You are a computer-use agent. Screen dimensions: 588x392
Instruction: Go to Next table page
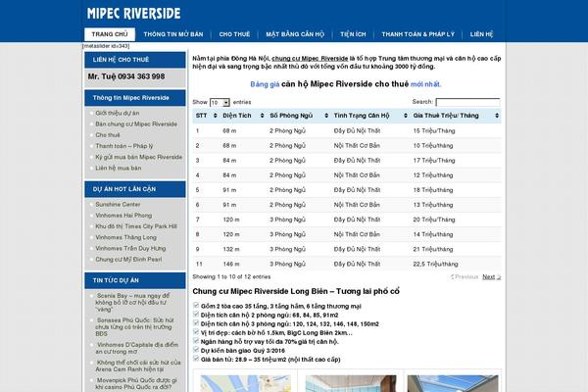click(491, 276)
